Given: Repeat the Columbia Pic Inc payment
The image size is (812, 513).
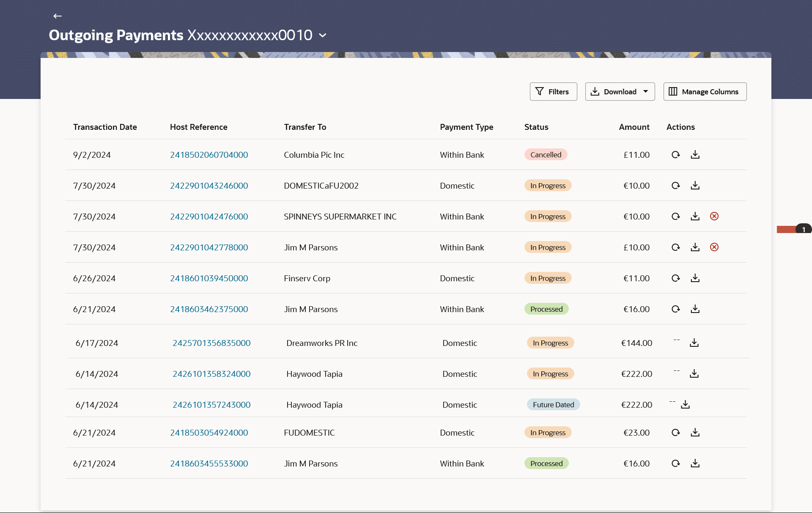Looking at the screenshot, I should tap(675, 155).
